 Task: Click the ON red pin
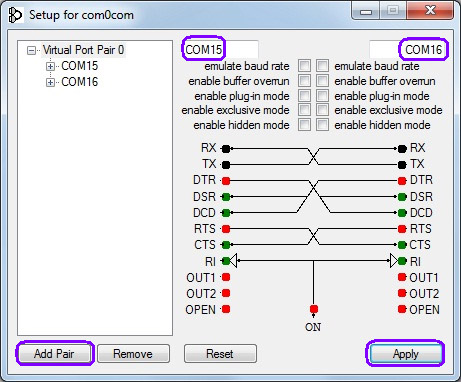tap(314, 309)
